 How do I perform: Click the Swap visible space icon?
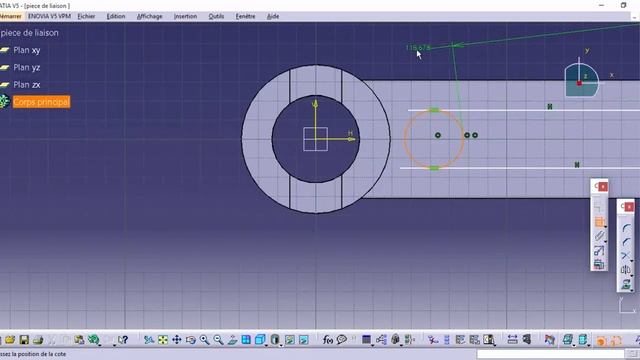click(304, 340)
